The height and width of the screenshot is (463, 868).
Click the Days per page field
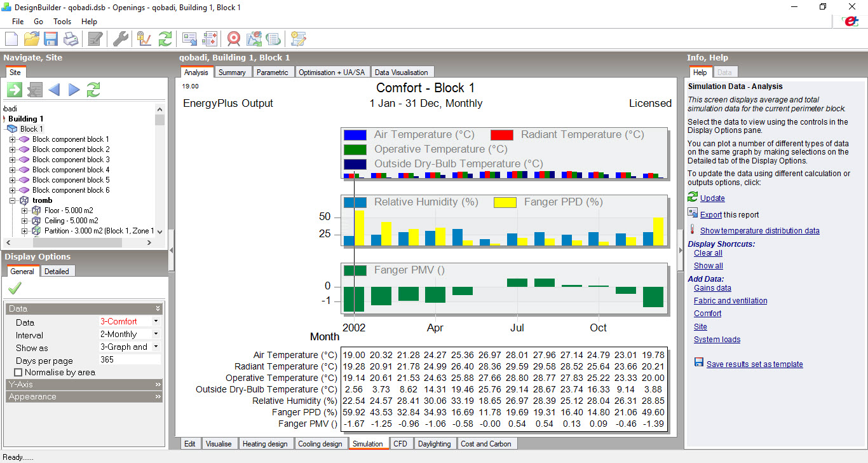tap(130, 360)
